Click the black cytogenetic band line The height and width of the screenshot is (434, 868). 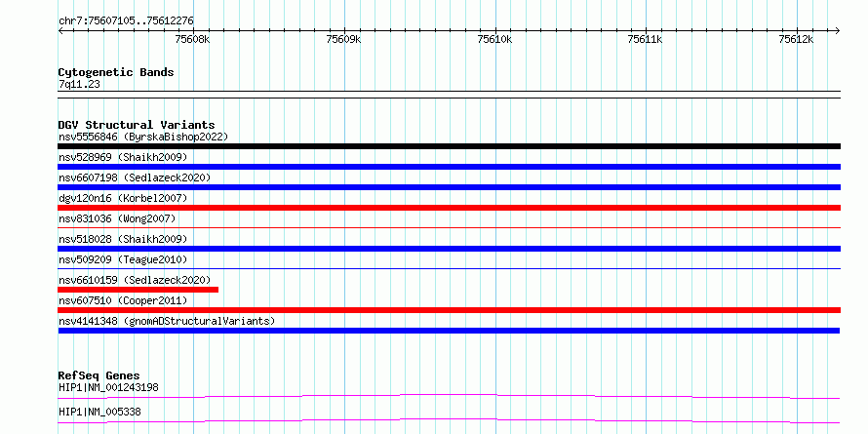click(449, 95)
